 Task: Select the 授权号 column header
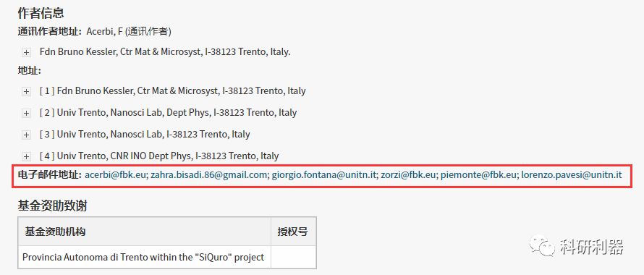click(x=293, y=232)
